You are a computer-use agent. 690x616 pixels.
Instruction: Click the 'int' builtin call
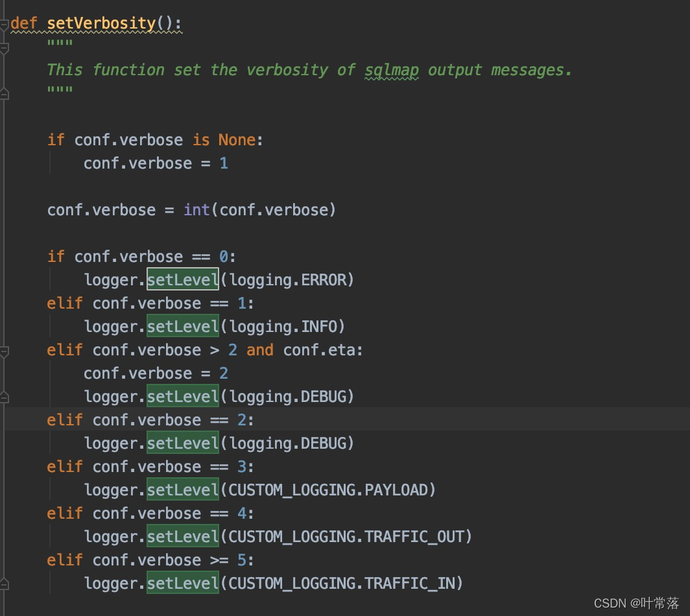click(x=196, y=210)
